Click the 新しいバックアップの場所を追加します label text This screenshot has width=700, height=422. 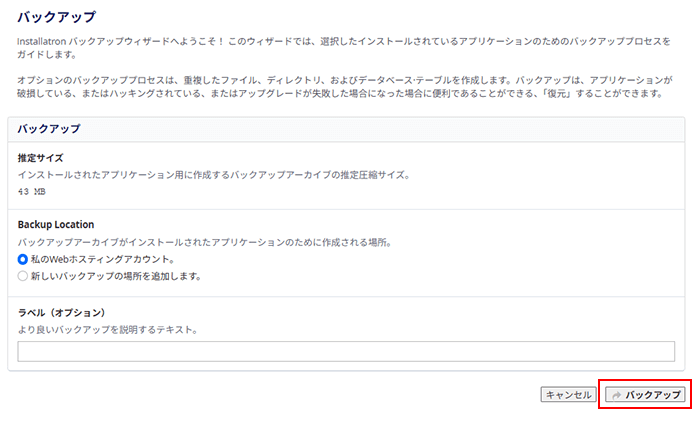pyautogui.click(x=116, y=276)
